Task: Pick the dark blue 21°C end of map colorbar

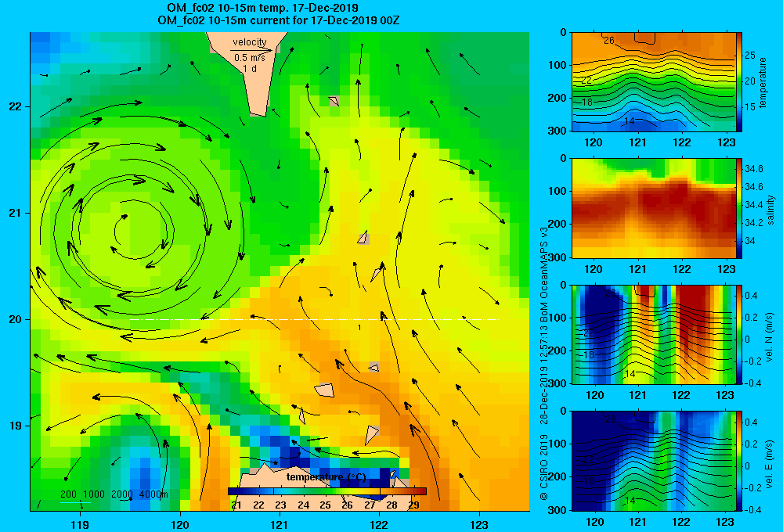Action: coord(233,491)
